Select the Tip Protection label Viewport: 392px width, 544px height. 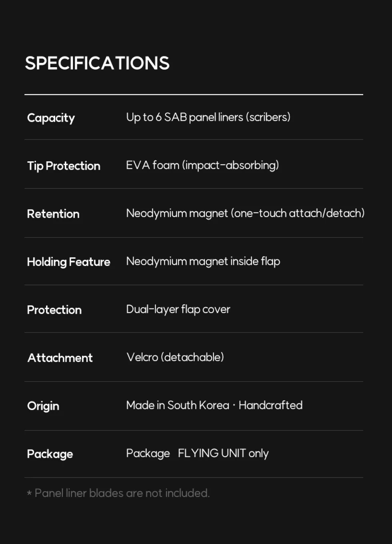click(x=64, y=166)
